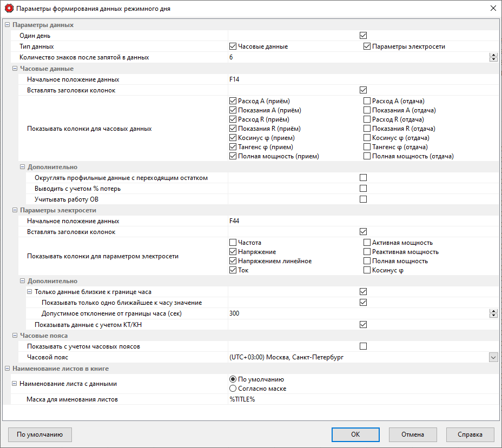Select the Согласно маске radio option

pos(233,388)
